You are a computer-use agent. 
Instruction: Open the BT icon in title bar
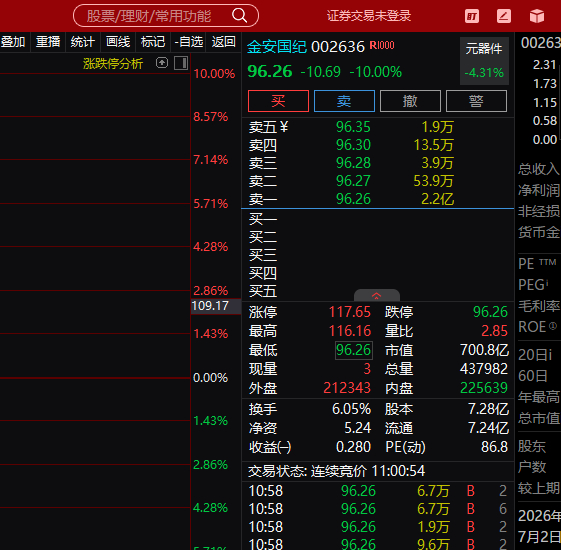point(472,16)
